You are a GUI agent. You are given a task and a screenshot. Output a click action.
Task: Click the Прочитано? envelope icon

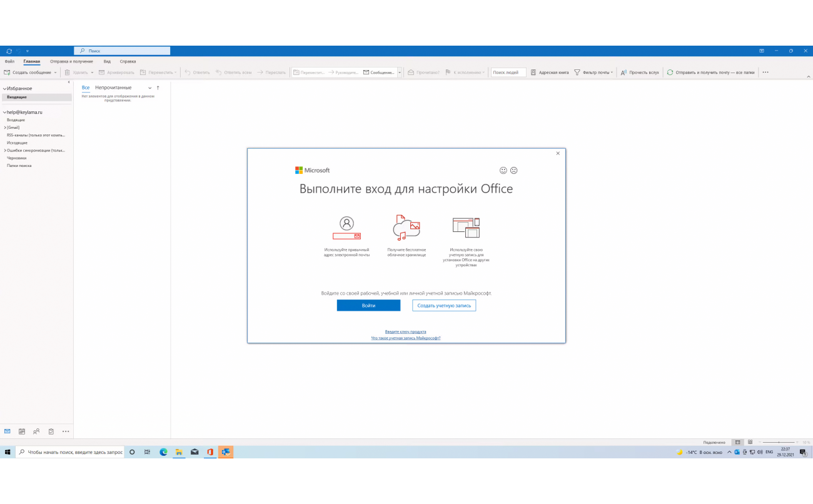point(412,73)
